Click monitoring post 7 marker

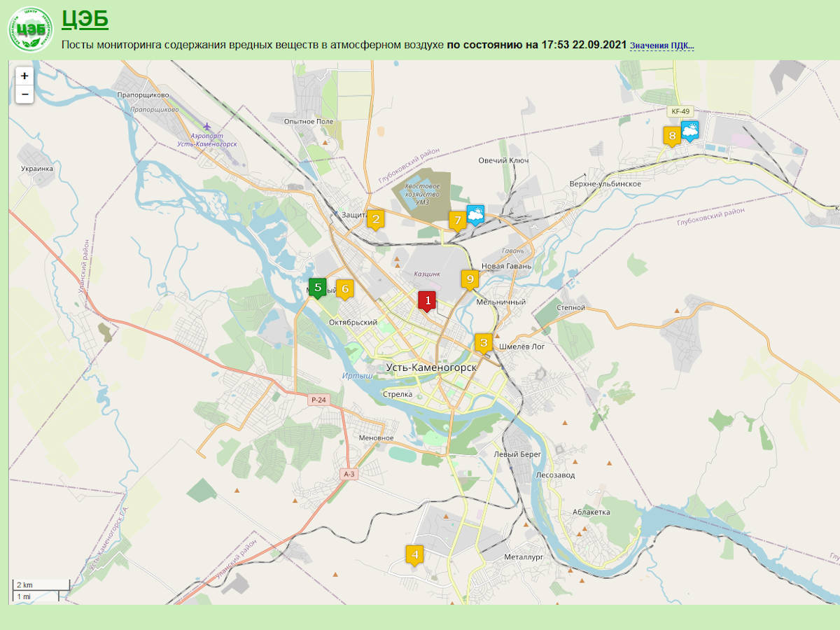(457, 220)
